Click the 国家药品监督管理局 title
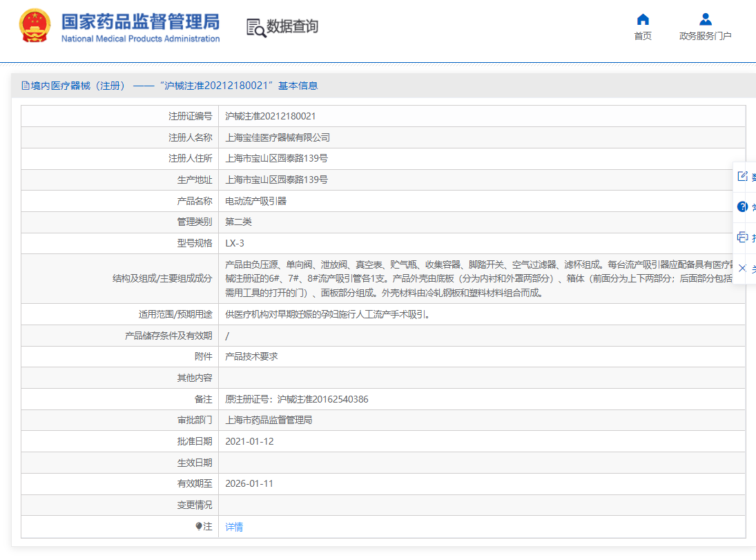Image resolution: width=756 pixels, height=560 pixels. (140, 21)
